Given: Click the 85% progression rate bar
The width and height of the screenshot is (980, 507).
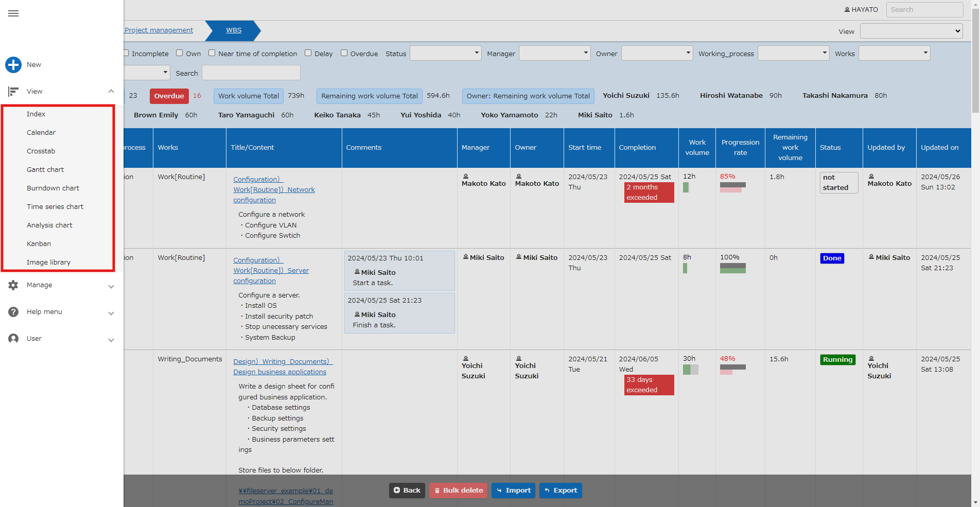Looking at the screenshot, I should coord(733,187).
